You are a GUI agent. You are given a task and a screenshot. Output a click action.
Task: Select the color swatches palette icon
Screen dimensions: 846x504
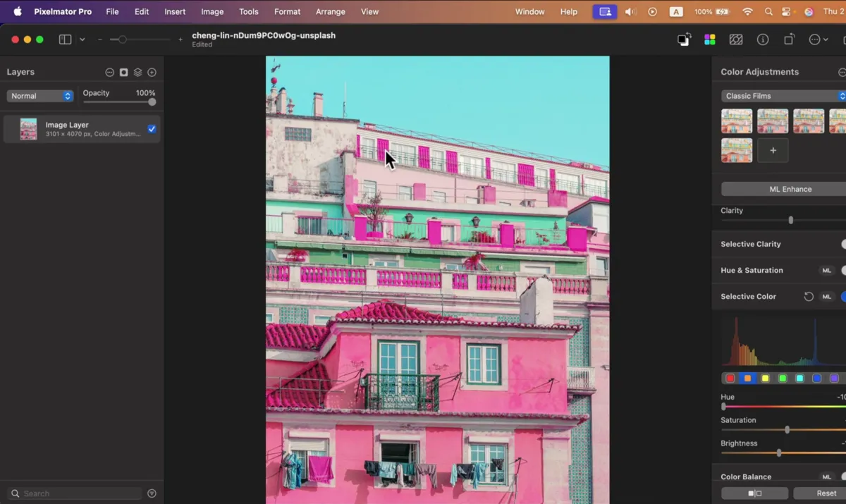click(x=709, y=39)
